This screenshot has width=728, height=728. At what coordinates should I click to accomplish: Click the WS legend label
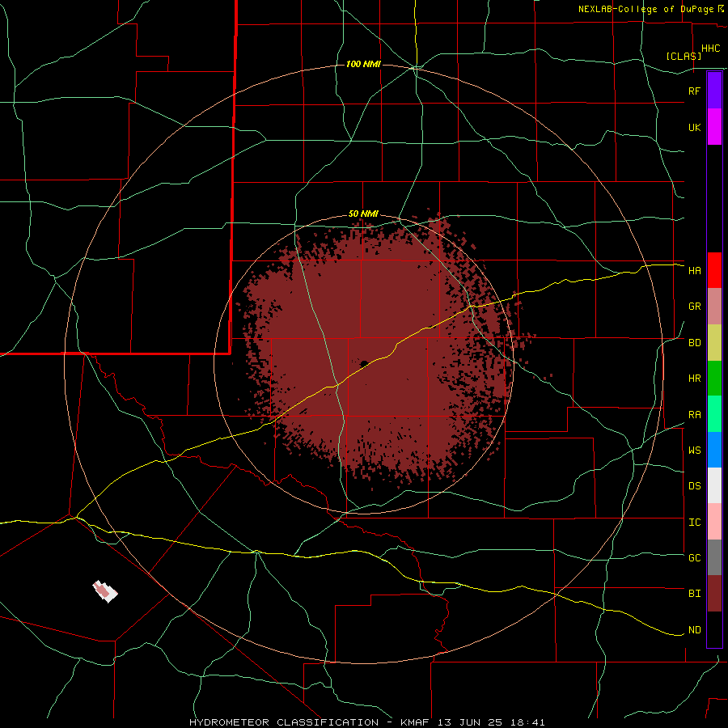point(694,450)
